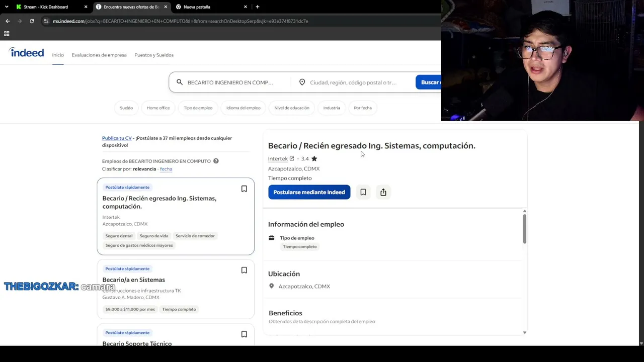Open the browser tab search dropdown arrow
Screen dimensions: 644x362
tap(7, 7)
